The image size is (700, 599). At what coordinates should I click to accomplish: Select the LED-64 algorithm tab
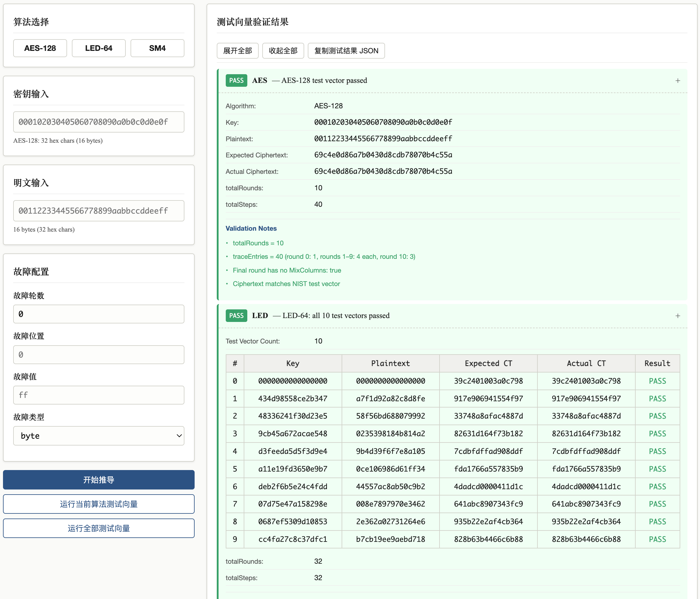click(99, 48)
